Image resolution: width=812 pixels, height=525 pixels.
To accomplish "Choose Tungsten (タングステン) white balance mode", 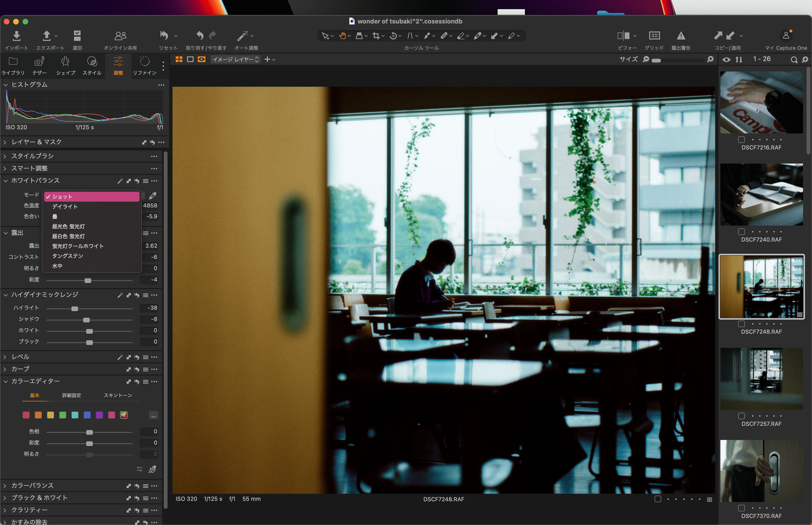I will [x=92, y=256].
